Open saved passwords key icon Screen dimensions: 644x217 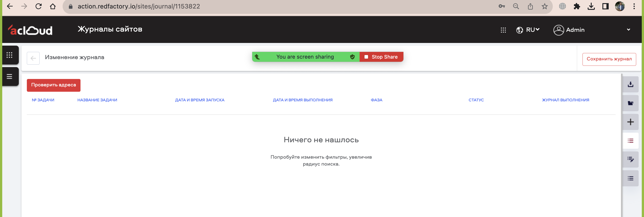pyautogui.click(x=502, y=6)
